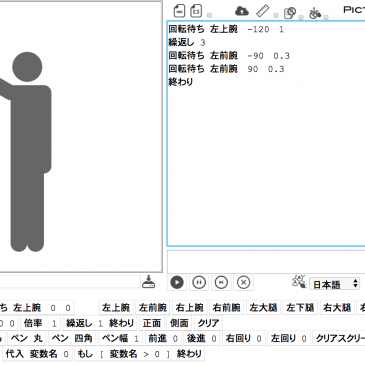Click the 右回り 0 command button
This screenshot has height=365, width=365.
pos(244,338)
